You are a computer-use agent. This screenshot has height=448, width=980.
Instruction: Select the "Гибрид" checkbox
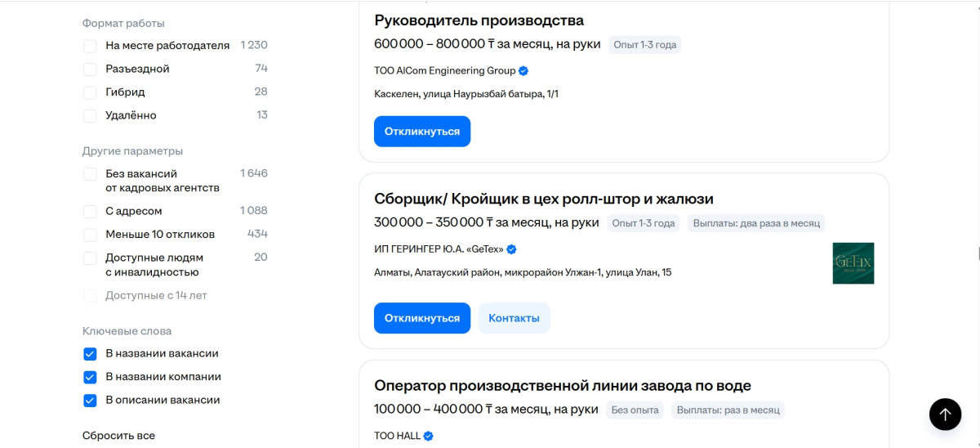click(90, 92)
